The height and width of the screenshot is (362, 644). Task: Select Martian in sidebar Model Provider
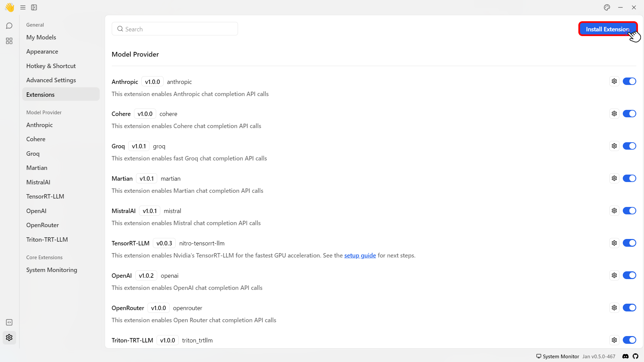pyautogui.click(x=61, y=168)
